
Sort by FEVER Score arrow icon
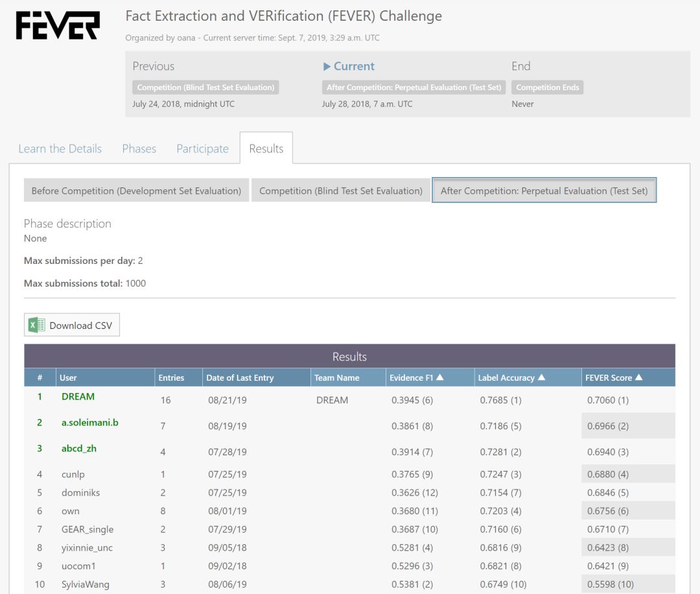639,377
